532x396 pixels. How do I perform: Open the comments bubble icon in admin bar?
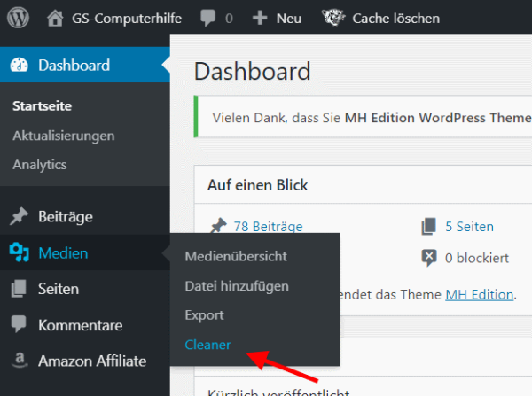click(x=207, y=18)
